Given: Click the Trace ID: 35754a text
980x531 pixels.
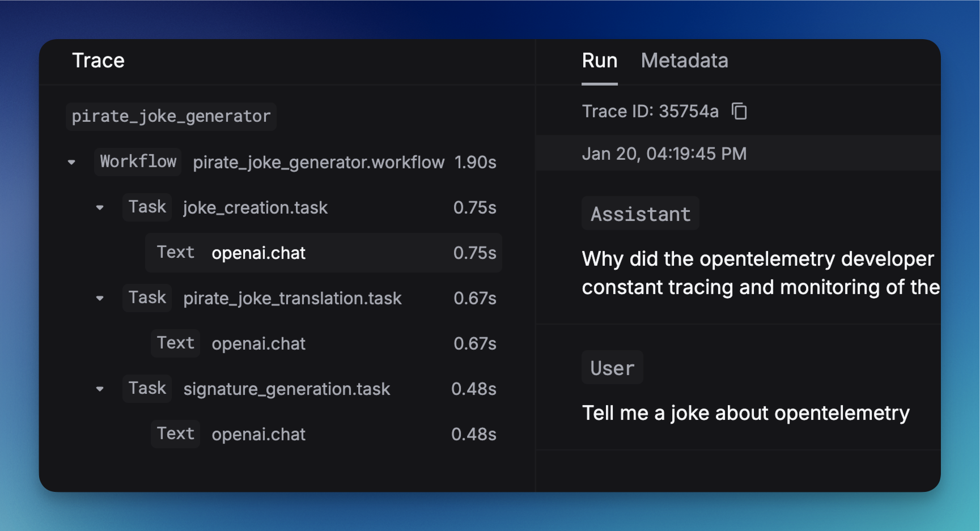Looking at the screenshot, I should point(650,111).
